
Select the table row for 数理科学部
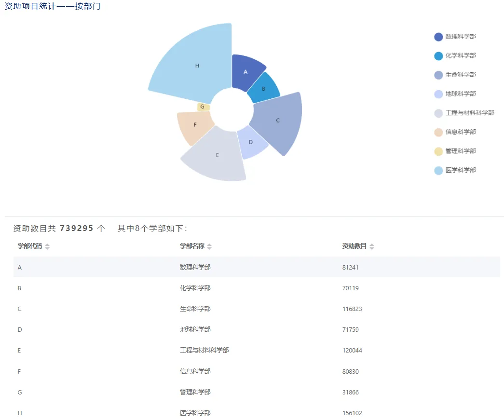pos(257,267)
